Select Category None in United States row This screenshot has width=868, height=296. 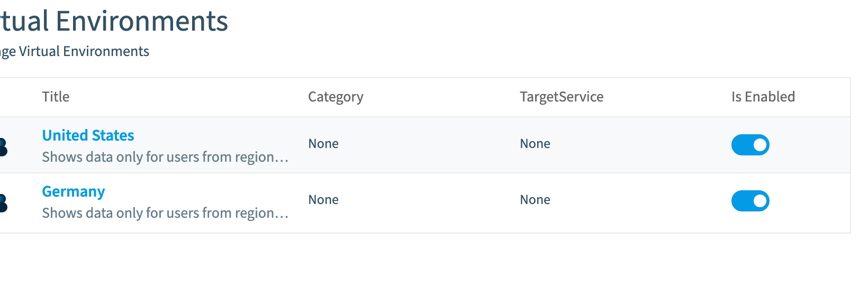pos(323,144)
